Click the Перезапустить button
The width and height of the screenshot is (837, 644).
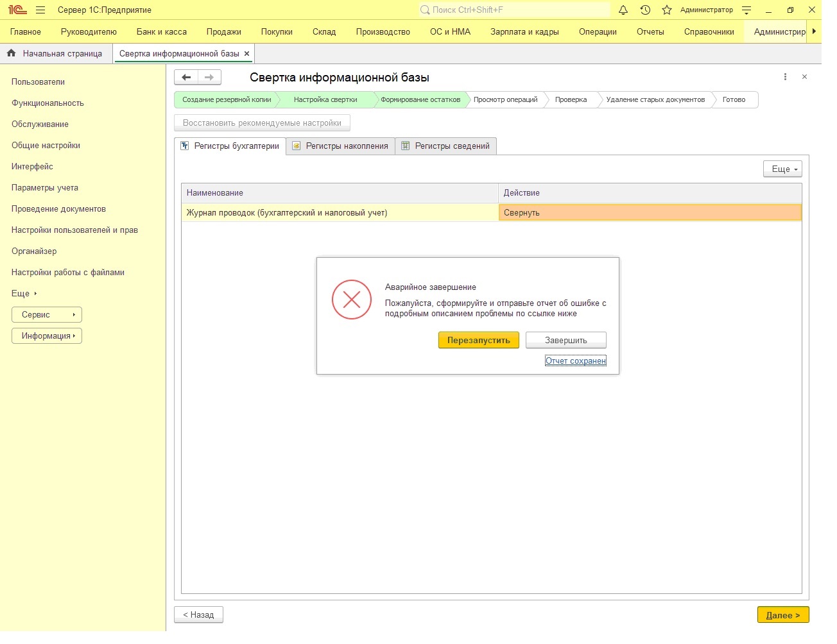point(478,341)
